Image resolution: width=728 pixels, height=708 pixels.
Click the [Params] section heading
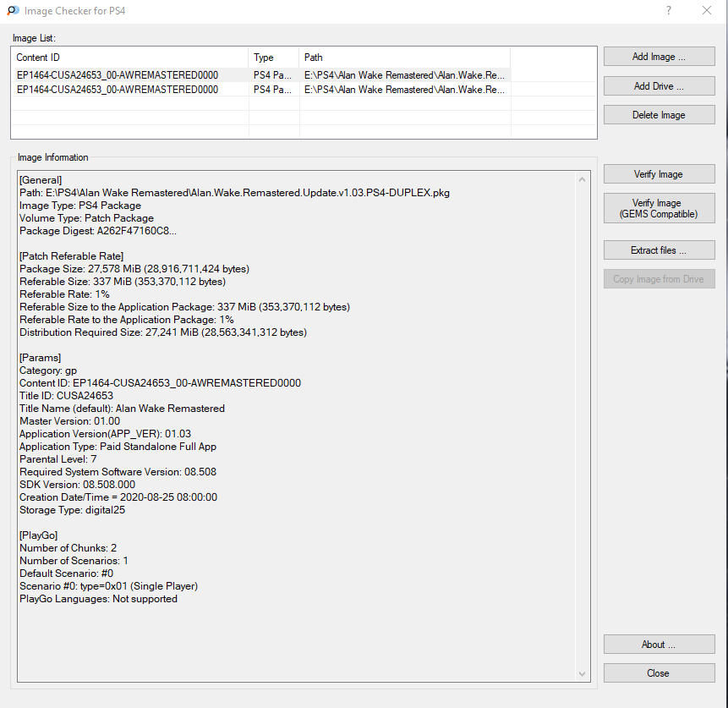(41, 358)
